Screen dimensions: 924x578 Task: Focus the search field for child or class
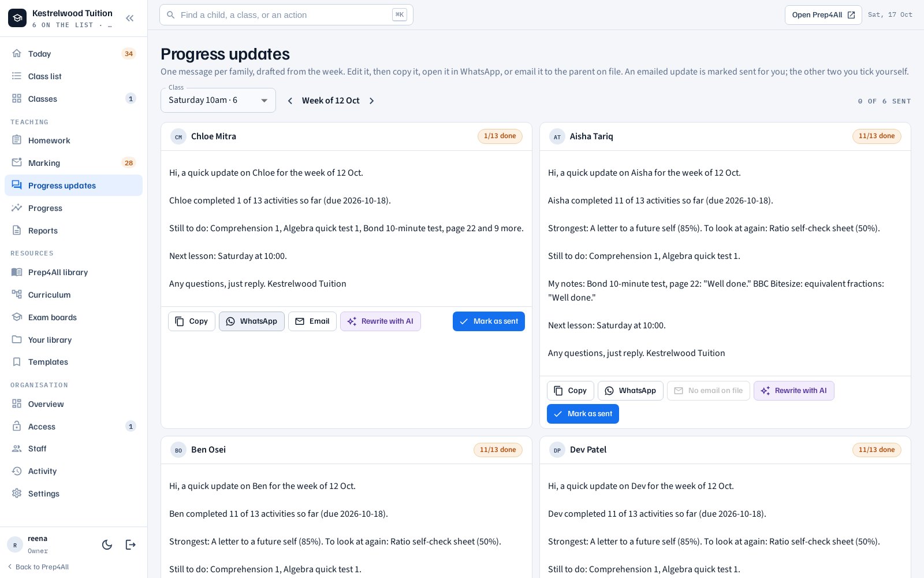tap(286, 15)
